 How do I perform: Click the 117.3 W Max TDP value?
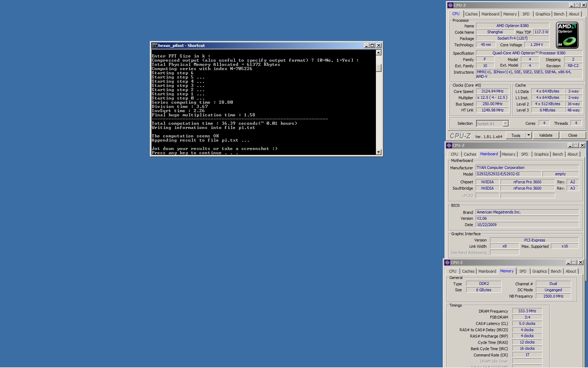pos(541,32)
